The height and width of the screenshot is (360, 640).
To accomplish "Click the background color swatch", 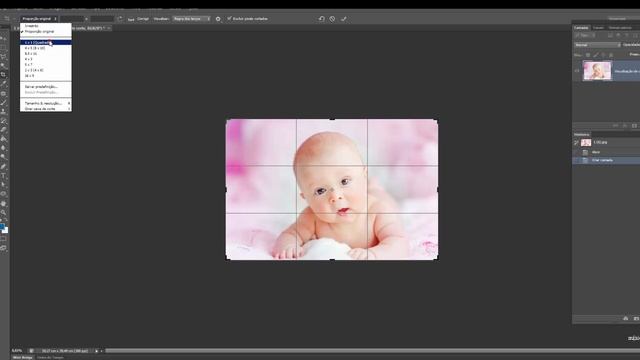I will [6, 231].
